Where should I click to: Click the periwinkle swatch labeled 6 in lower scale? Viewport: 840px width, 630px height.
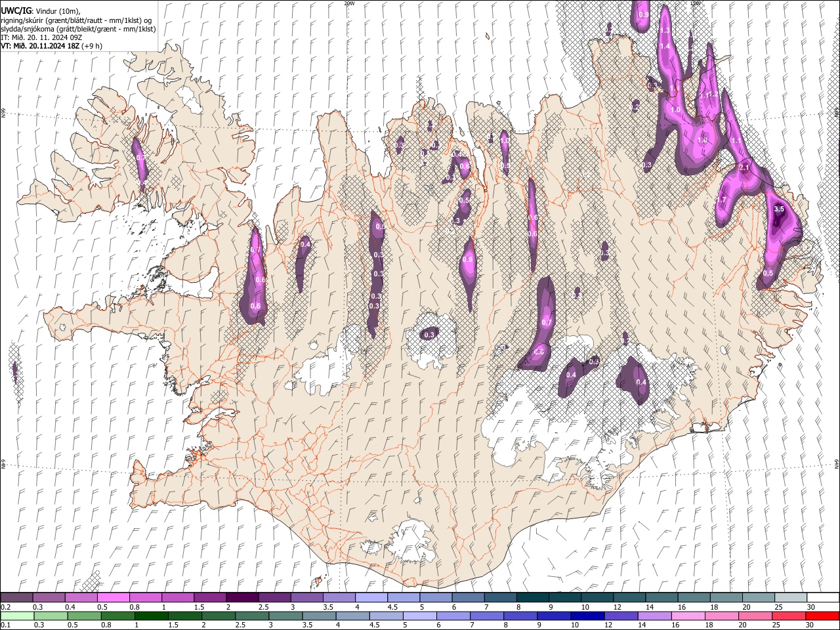pyautogui.click(x=453, y=616)
